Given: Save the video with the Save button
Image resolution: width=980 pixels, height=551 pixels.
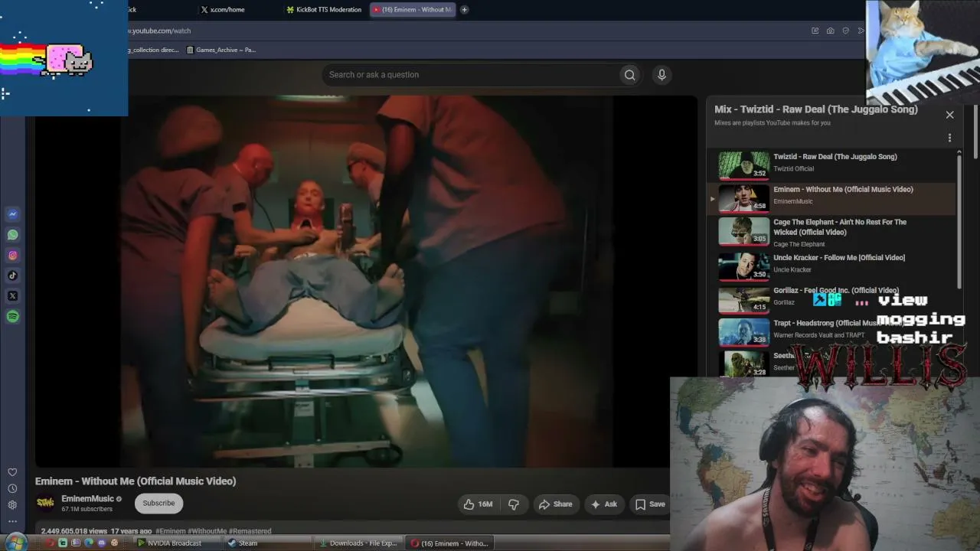Looking at the screenshot, I should 650,504.
